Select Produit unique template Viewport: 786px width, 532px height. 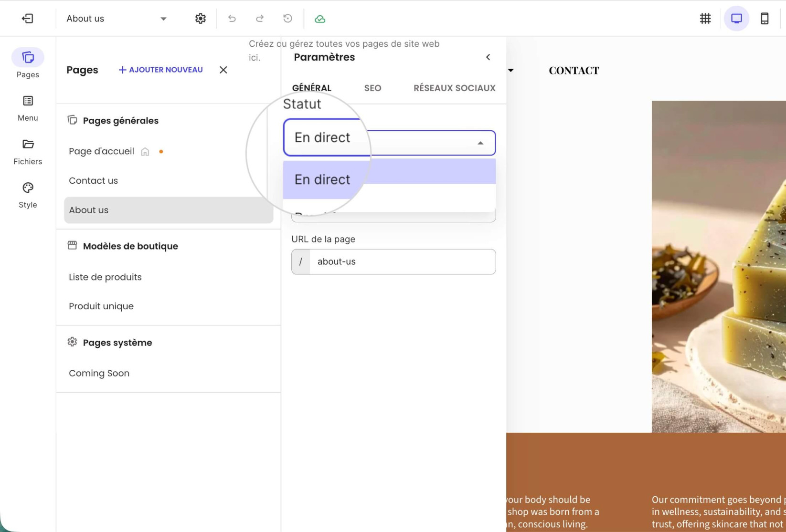(101, 306)
